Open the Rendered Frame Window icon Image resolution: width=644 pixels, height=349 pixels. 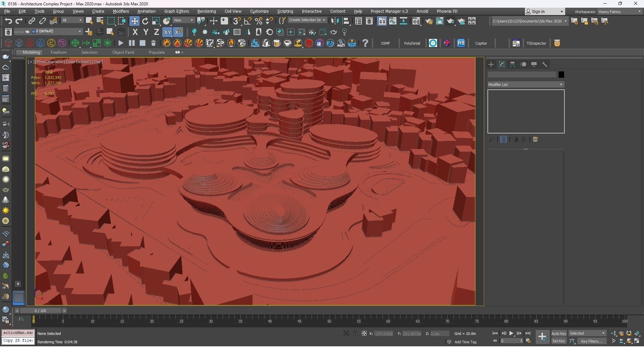[x=440, y=21]
